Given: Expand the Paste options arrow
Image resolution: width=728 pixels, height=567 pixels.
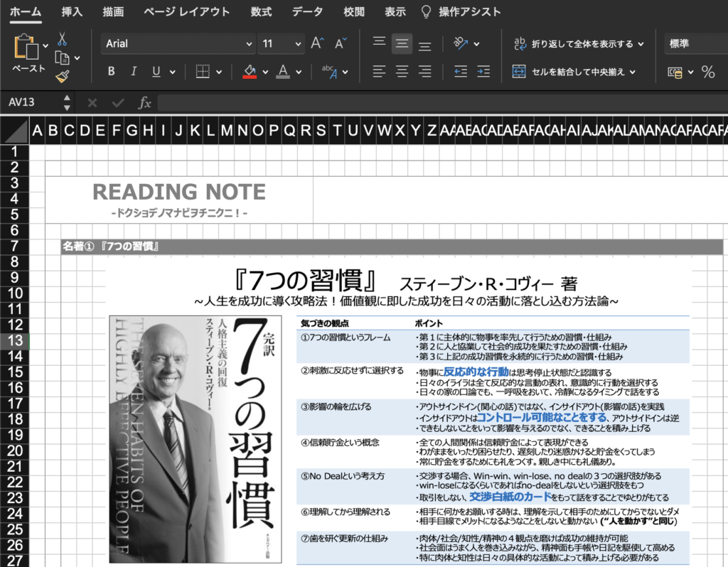Looking at the screenshot, I should point(45,45).
